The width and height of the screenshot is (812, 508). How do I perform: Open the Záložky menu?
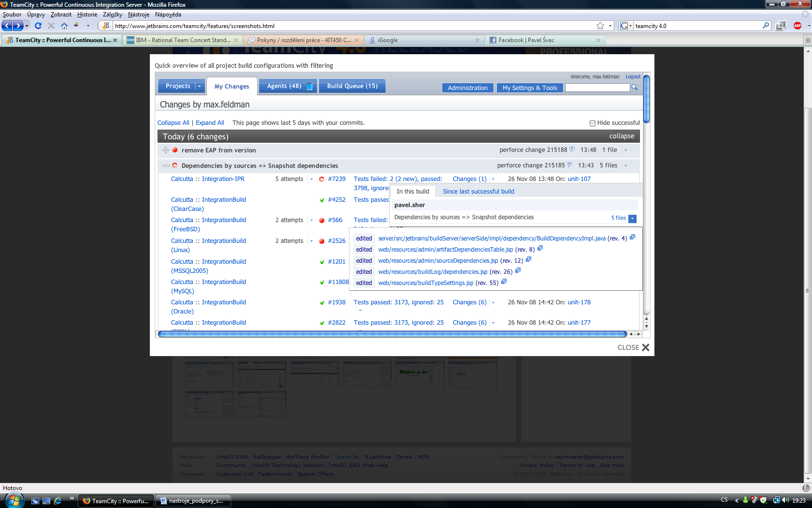112,15
